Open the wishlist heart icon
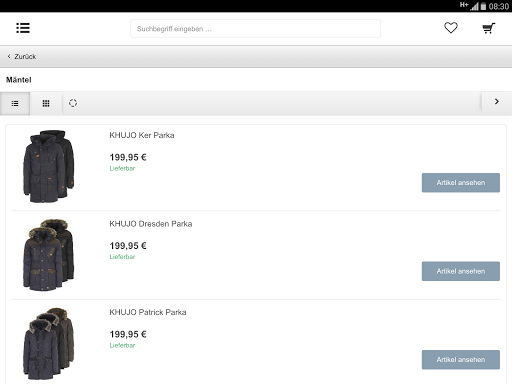Screen dimensions: 512x384 (x=451, y=28)
